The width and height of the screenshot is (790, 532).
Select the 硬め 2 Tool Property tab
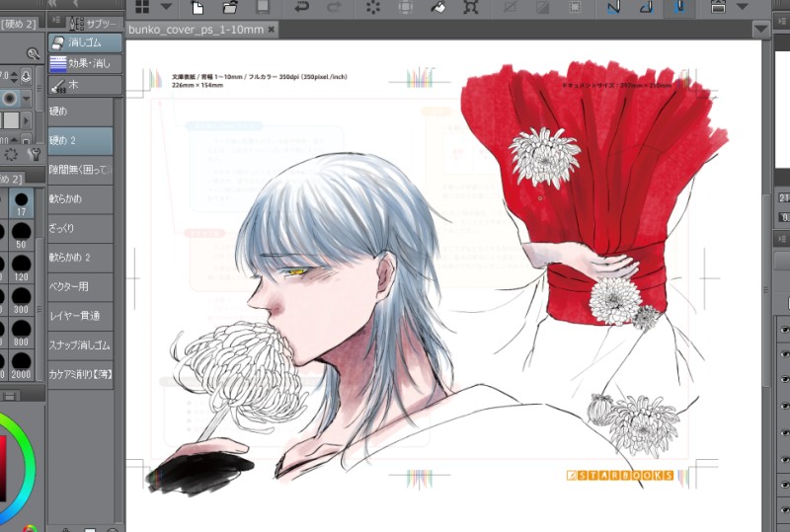point(19,24)
